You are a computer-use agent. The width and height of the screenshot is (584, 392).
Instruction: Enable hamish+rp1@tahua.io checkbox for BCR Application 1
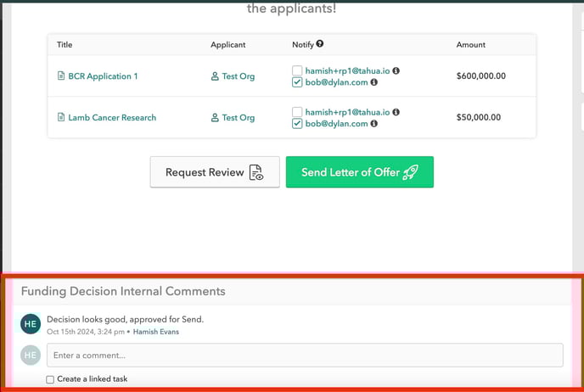(297, 70)
